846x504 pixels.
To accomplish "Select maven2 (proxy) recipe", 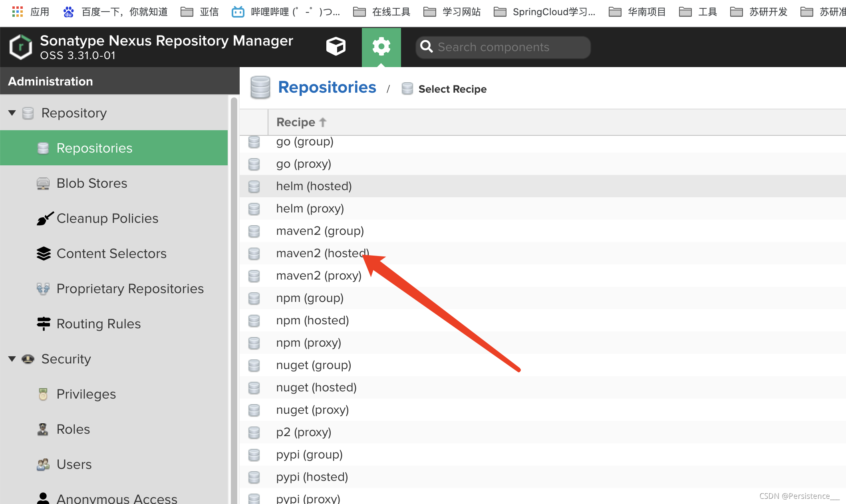I will (543, 276).
